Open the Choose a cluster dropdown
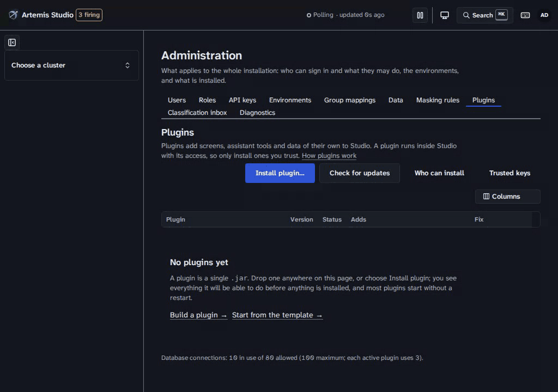 pos(71,65)
